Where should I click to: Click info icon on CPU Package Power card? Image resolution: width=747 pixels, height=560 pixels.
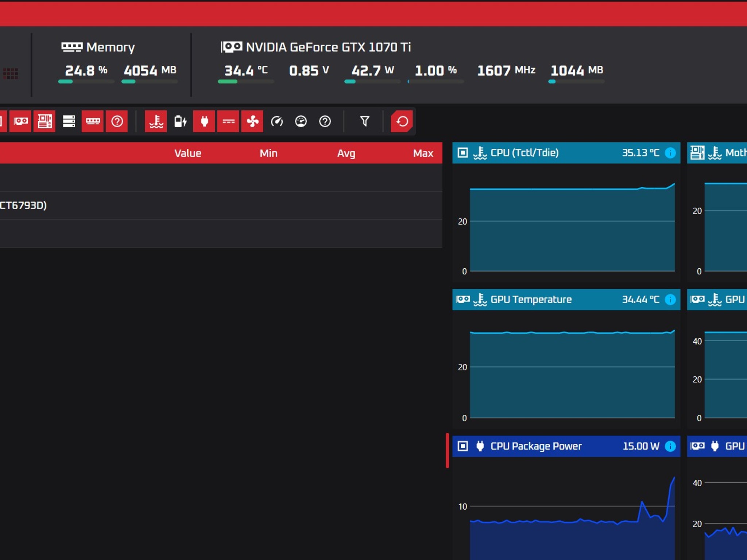tap(670, 446)
